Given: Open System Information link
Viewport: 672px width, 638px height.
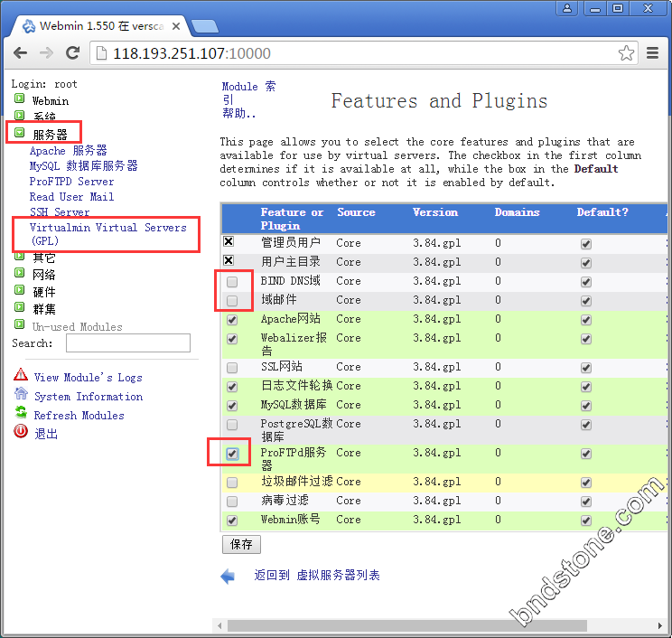Looking at the screenshot, I should (x=89, y=397).
